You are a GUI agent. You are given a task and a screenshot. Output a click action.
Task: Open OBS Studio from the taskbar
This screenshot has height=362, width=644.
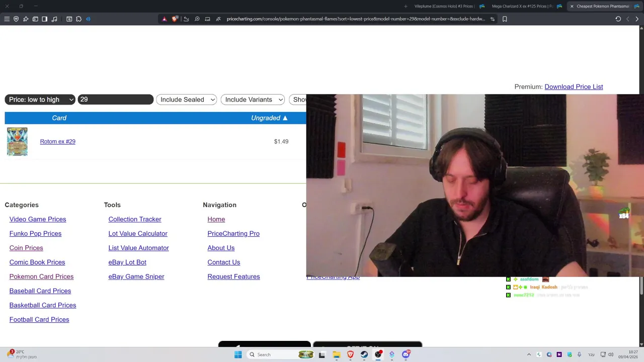378,354
